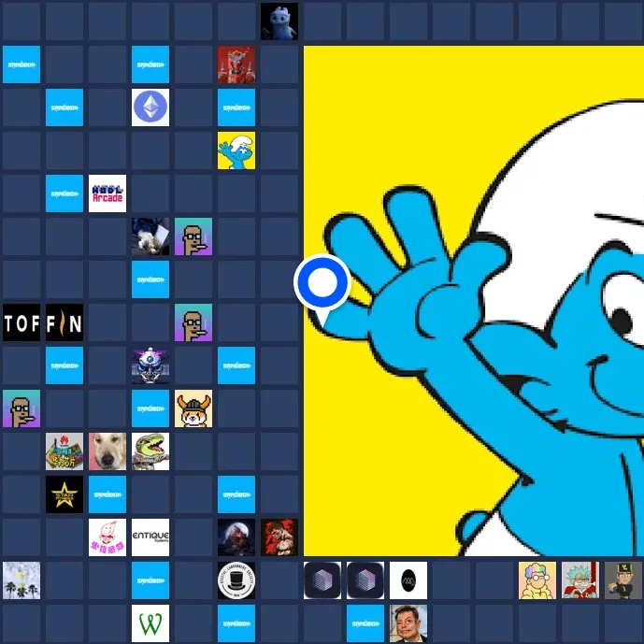The height and width of the screenshot is (644, 644).
Task: Click the Sandbox tile below the top hat logo
Action: click(236, 623)
